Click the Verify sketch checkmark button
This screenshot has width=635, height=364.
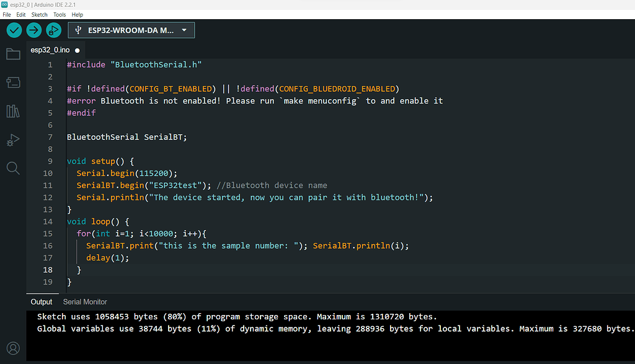pyautogui.click(x=14, y=30)
